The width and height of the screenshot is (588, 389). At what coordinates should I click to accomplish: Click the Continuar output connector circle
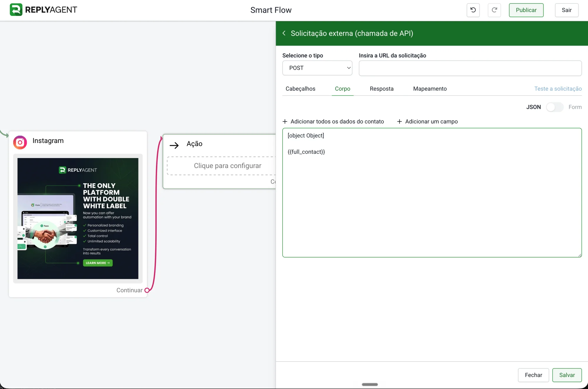coord(147,290)
